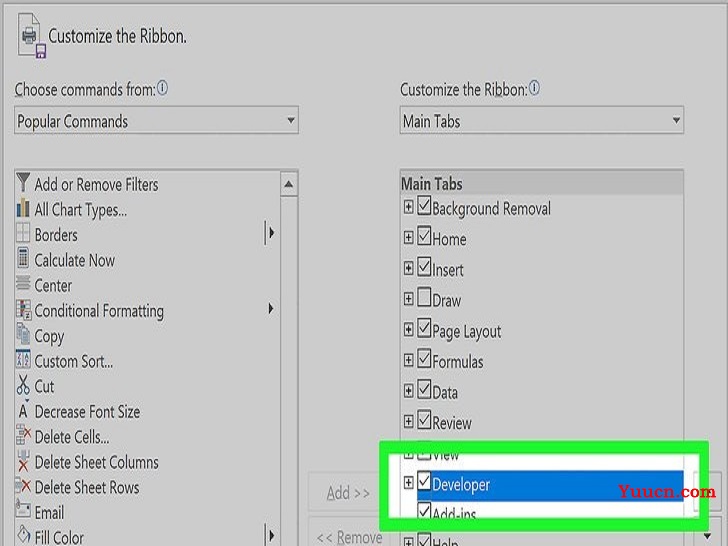Image resolution: width=728 pixels, height=546 pixels.
Task: Expand the Data tree node
Action: click(408, 391)
